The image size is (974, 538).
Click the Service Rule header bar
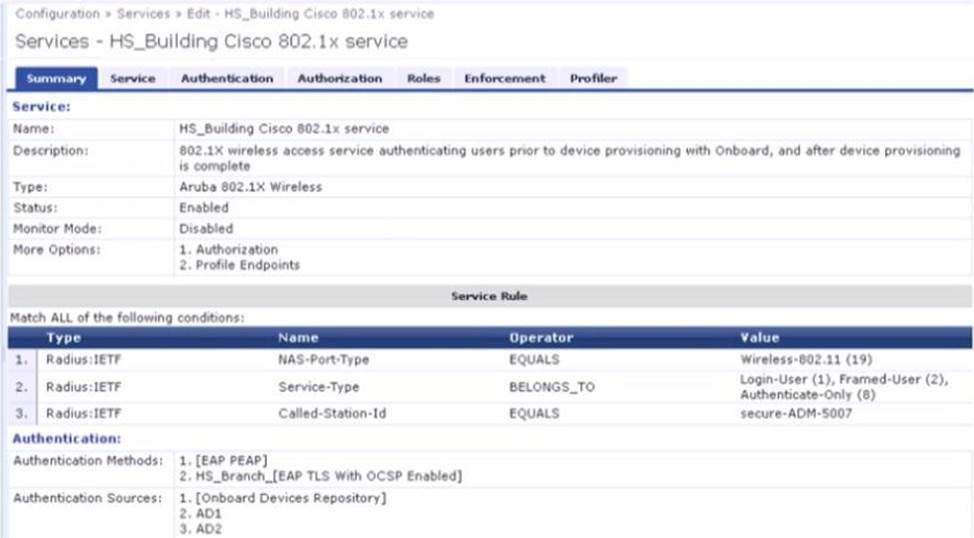click(488, 297)
